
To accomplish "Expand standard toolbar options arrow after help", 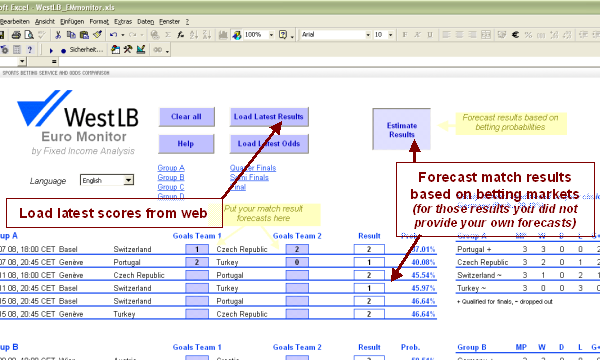I will pyautogui.click(x=292, y=36).
